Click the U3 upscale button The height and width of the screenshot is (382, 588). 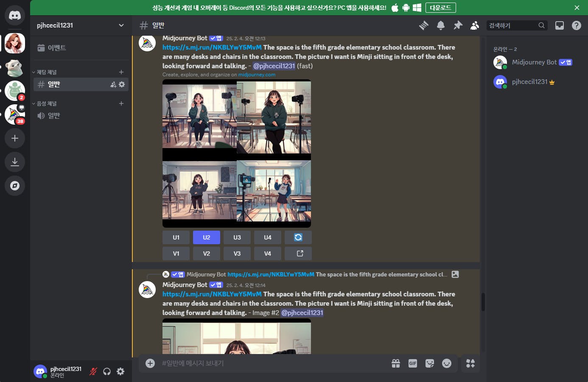(x=237, y=237)
